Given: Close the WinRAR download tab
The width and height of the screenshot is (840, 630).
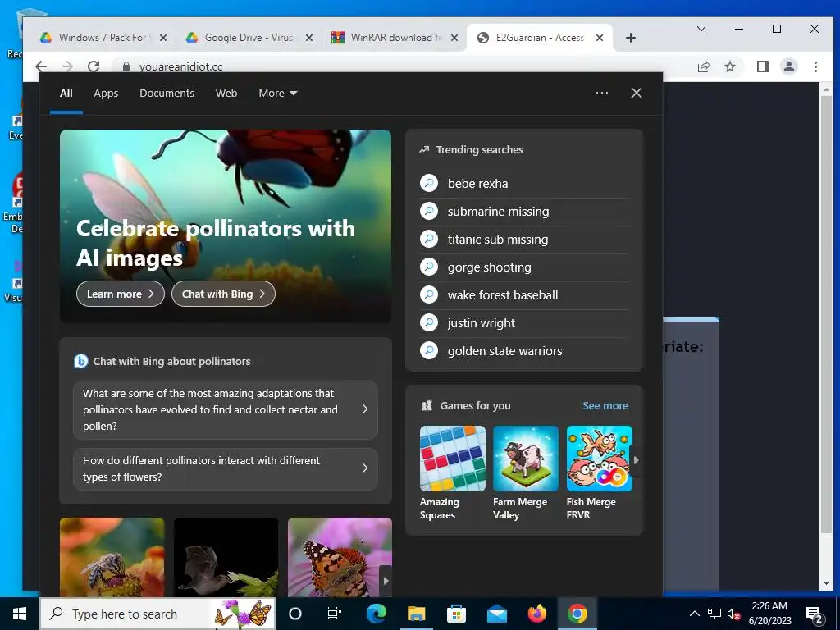Looking at the screenshot, I should click(x=454, y=38).
